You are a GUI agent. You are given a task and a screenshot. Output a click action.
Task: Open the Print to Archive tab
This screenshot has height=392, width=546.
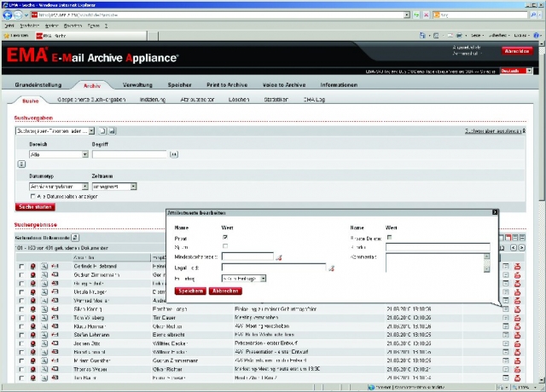[x=227, y=85]
